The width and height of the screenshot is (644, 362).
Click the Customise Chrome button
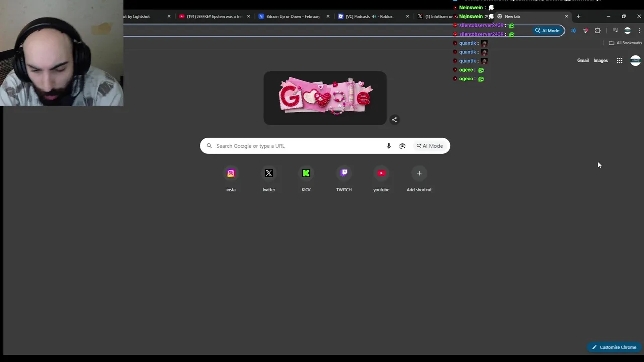614,347
